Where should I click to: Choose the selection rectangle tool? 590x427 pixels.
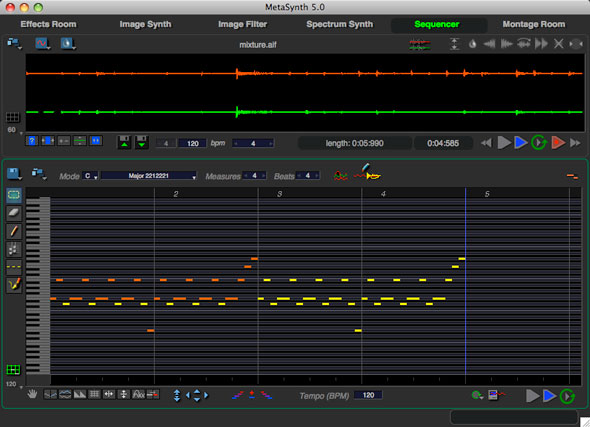14,195
